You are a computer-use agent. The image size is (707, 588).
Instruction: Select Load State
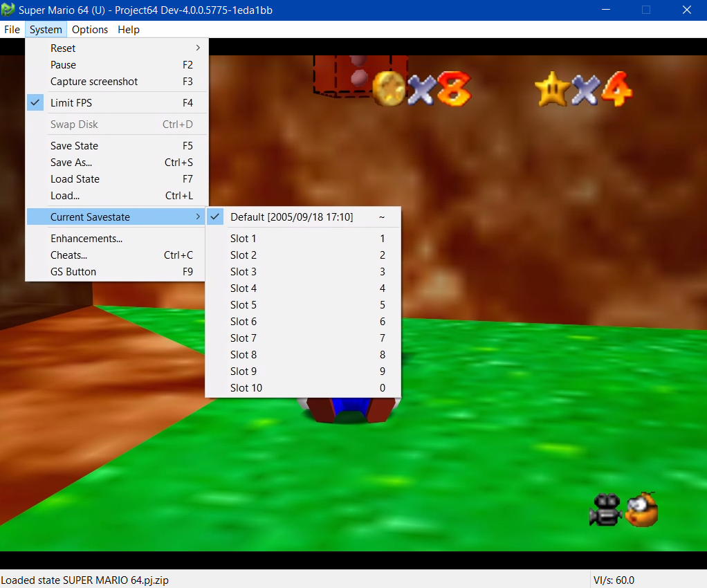[117, 179]
